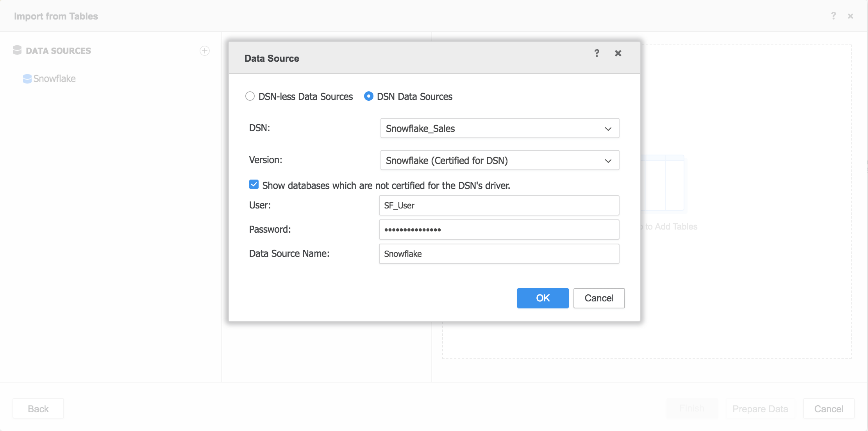Click the Data Sources header database icon
Screen dimensions: 868x431
pos(17,50)
